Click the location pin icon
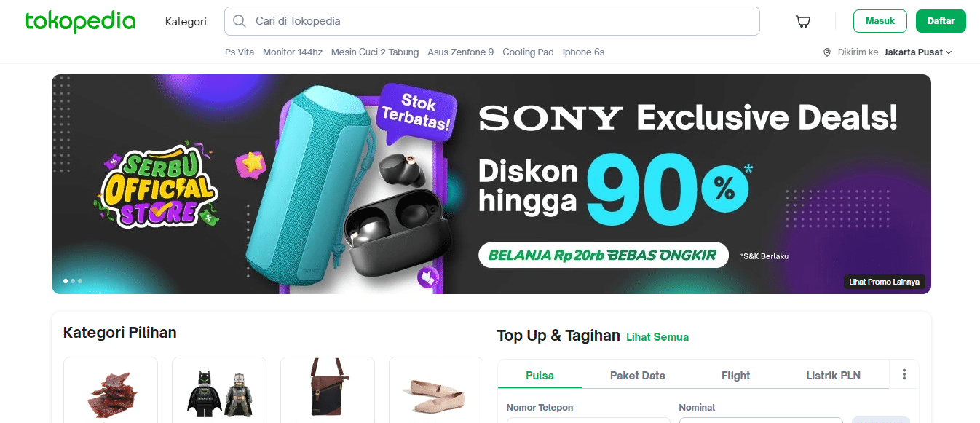This screenshot has width=980, height=423. [827, 52]
